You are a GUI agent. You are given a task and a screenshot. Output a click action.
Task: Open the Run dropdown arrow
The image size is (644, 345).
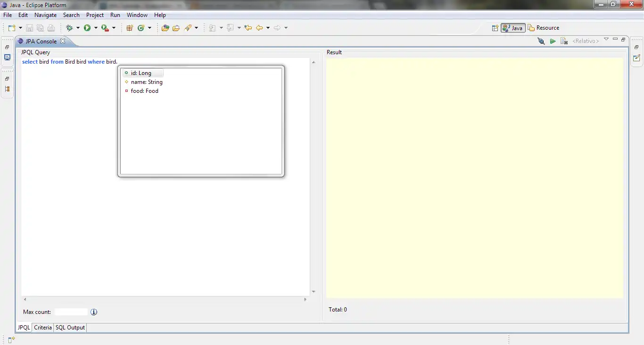[96, 28]
